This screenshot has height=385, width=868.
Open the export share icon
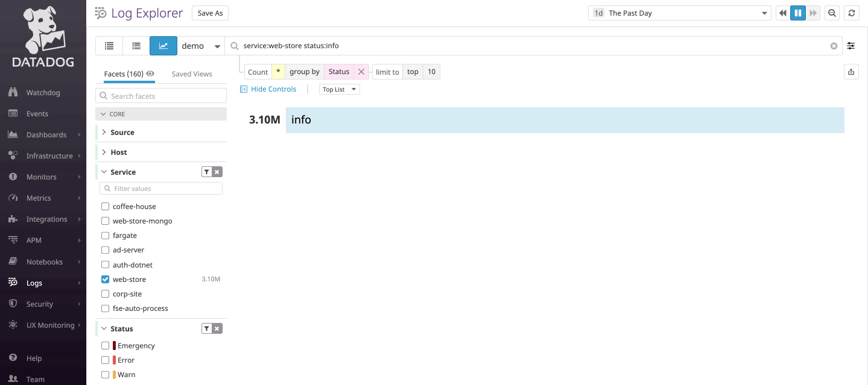click(x=851, y=72)
